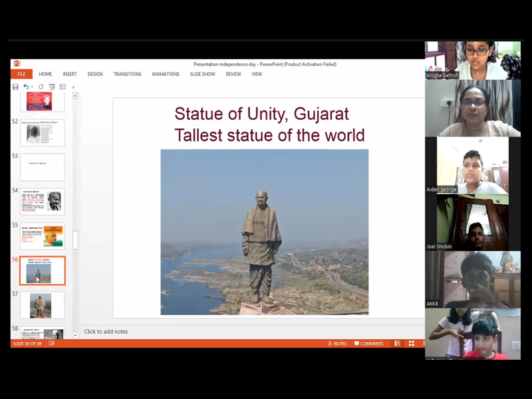The image size is (532, 399).
Task: Open the Undo history dropdown arrow
Action: coord(32,87)
